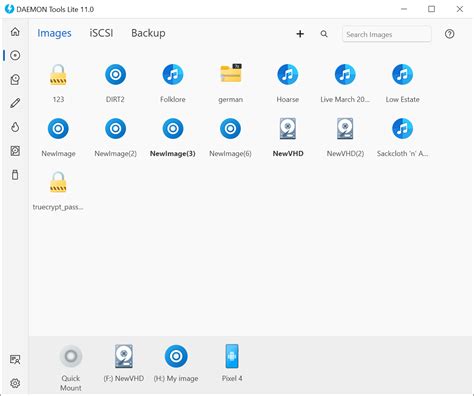Open the USB stick icon in sidebar
The height and width of the screenshot is (396, 474).
coord(15,175)
